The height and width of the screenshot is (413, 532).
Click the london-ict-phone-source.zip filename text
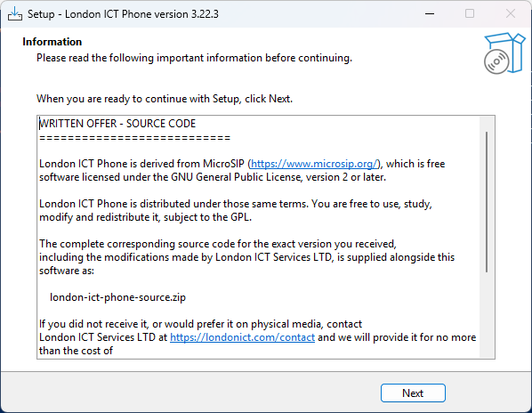(117, 297)
